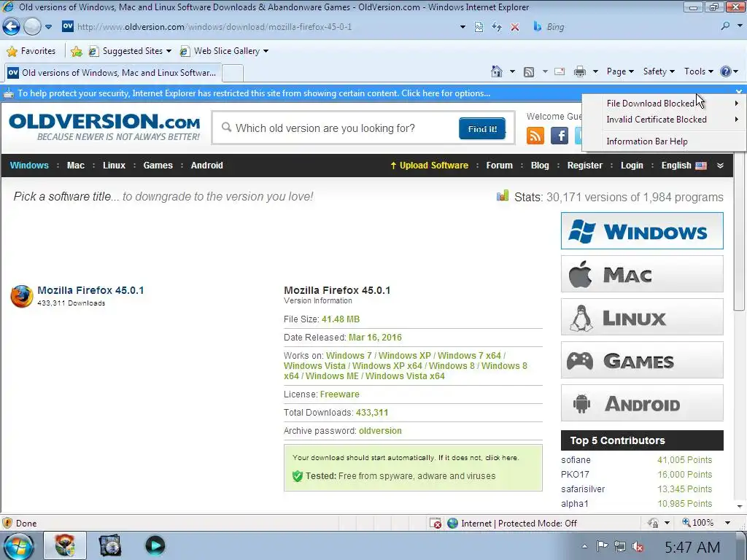Click the Games platform banner button
747x560 pixels.
click(x=642, y=360)
